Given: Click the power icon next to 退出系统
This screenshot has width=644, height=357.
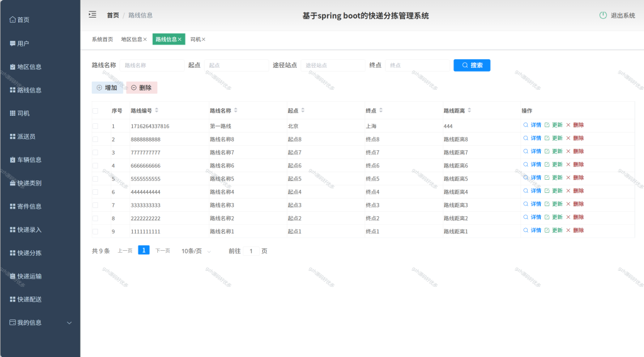Looking at the screenshot, I should coord(603,15).
